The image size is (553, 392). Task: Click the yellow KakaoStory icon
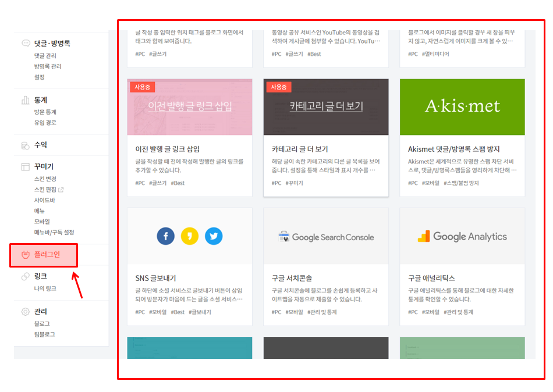point(190,236)
